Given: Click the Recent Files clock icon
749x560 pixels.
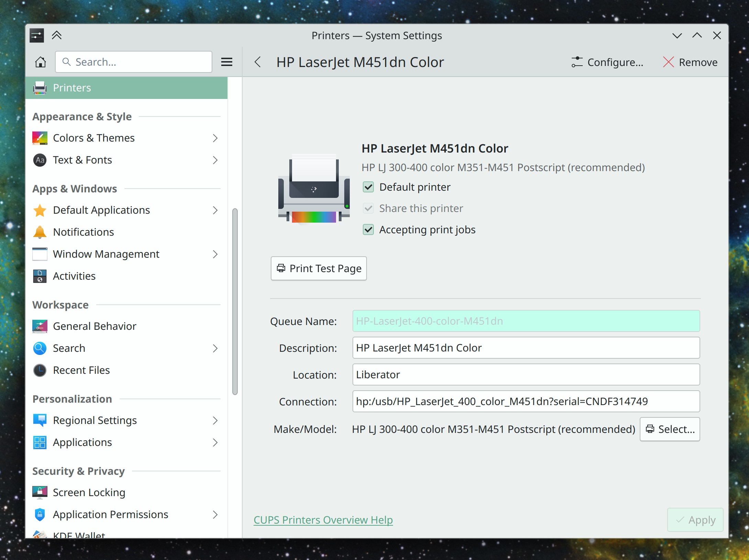Looking at the screenshot, I should (40, 370).
